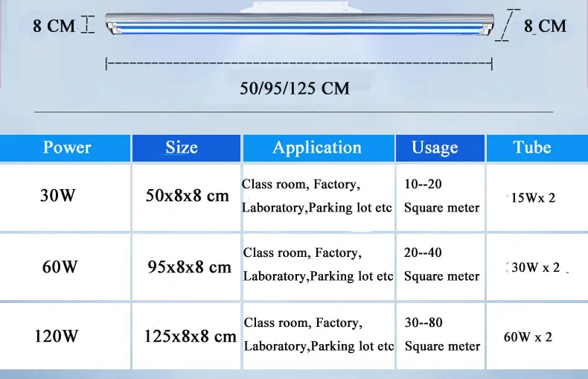588x379 pixels.
Task: Select the 60W x 2 tube cell
Action: pyautogui.click(x=528, y=337)
